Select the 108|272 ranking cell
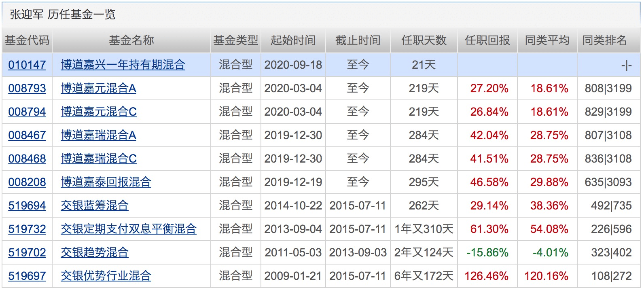The width and height of the screenshot is (644, 292). 608,276
